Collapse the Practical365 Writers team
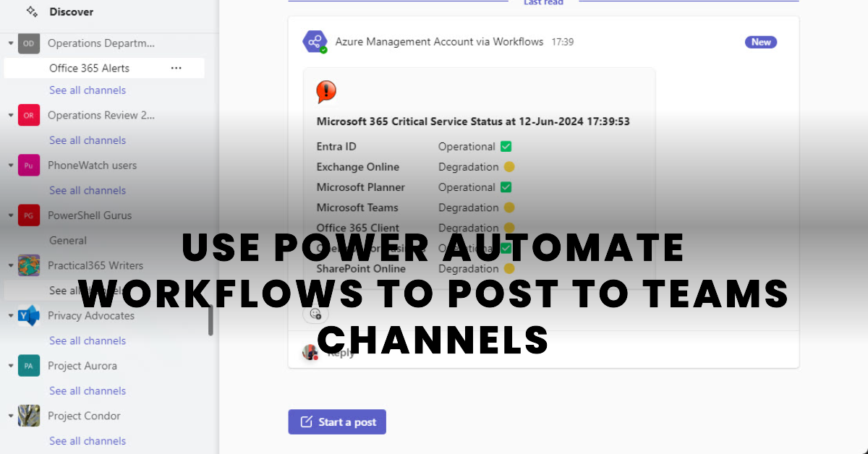868x454 pixels. coord(11,265)
